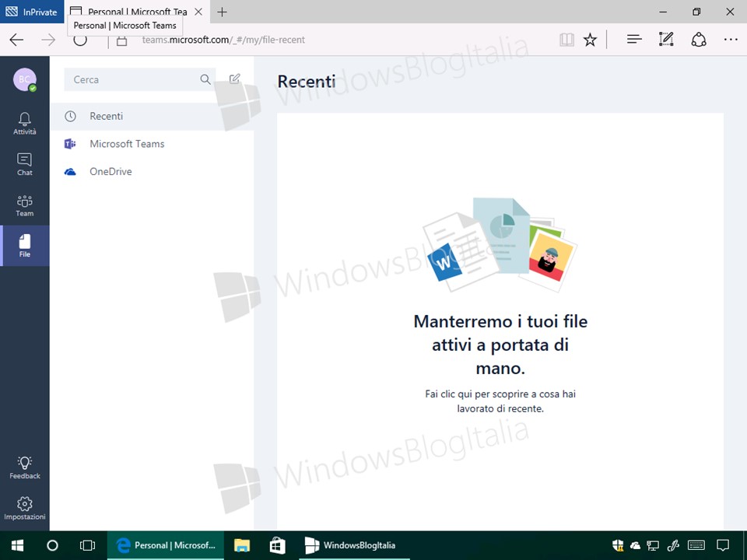The image size is (747, 560).
Task: Select the File section icon
Action: [25, 246]
